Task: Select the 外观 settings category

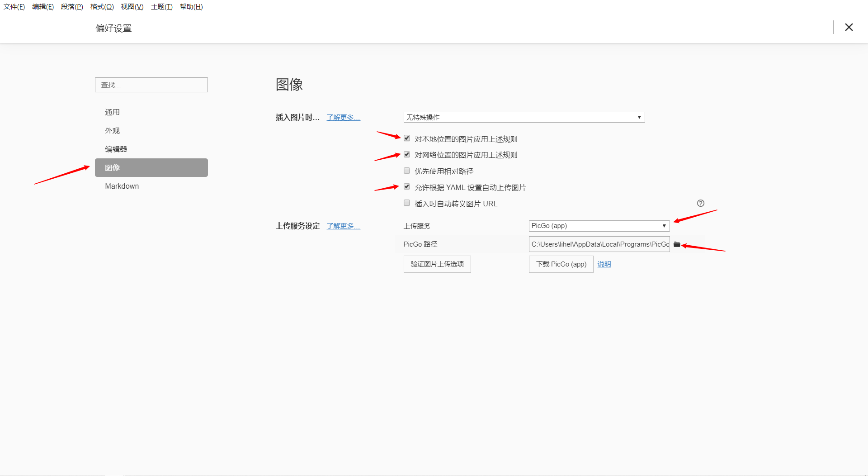Action: pyautogui.click(x=151, y=131)
